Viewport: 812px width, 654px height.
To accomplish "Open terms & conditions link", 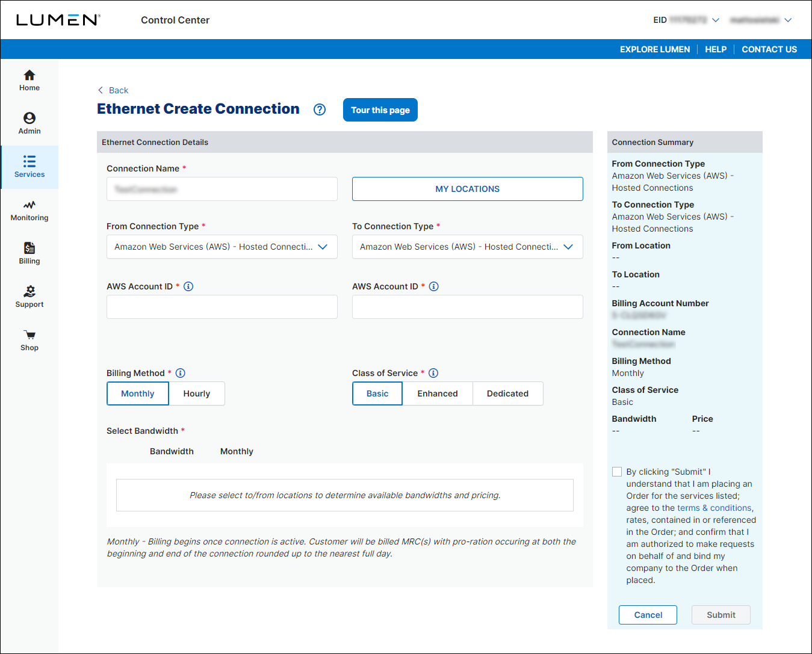I will (714, 508).
